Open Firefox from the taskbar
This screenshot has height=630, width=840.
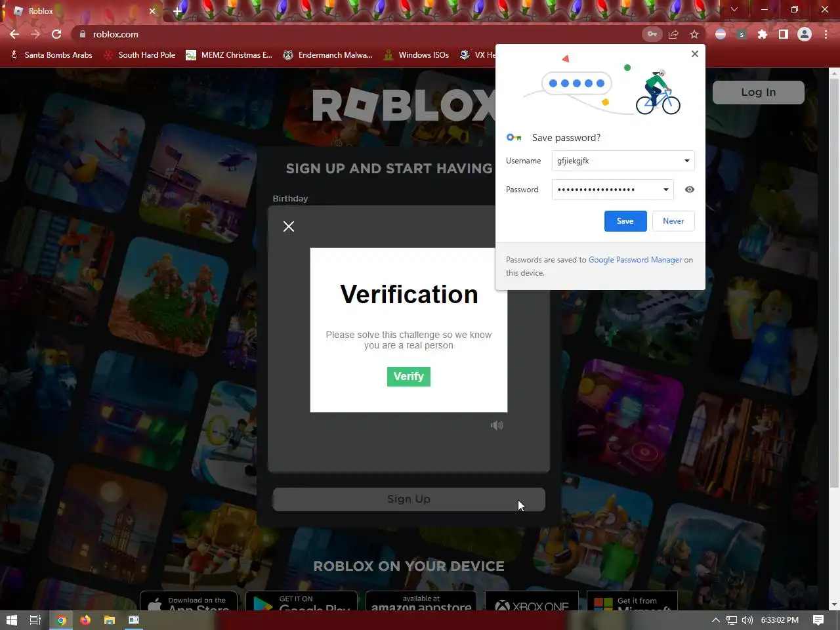tap(85, 619)
